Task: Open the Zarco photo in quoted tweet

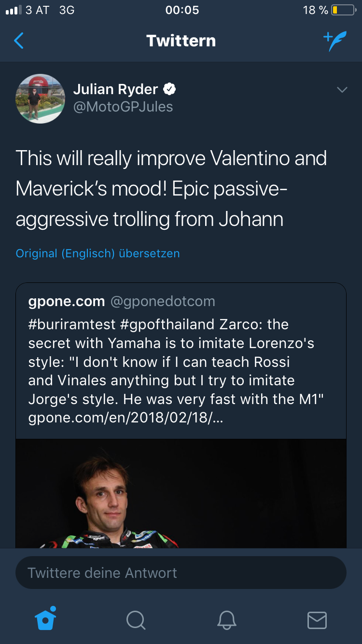Action: click(x=181, y=492)
